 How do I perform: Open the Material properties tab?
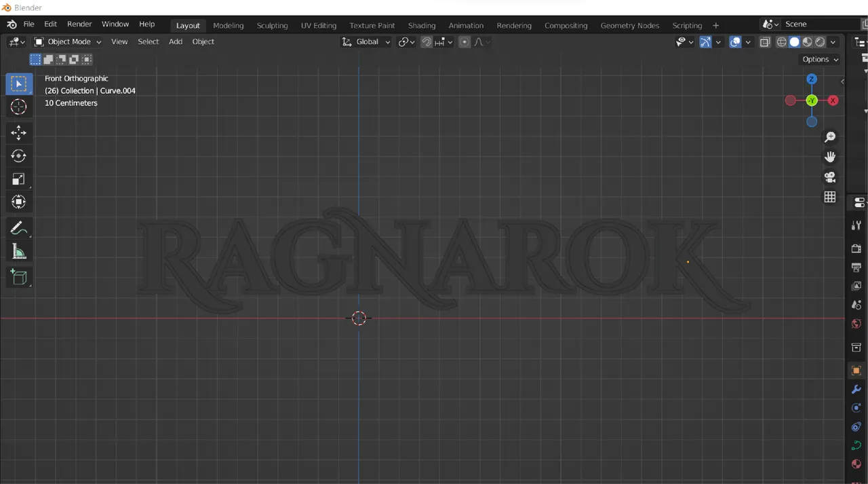tap(856, 464)
